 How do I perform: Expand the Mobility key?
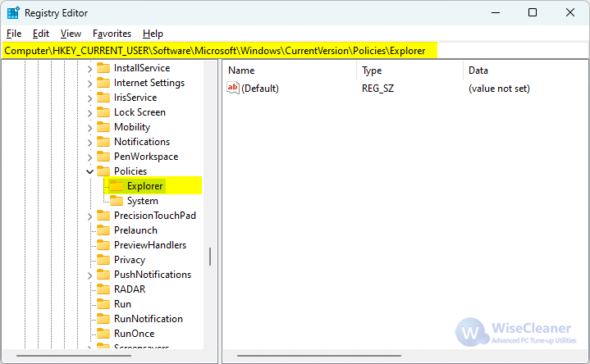pyautogui.click(x=89, y=128)
